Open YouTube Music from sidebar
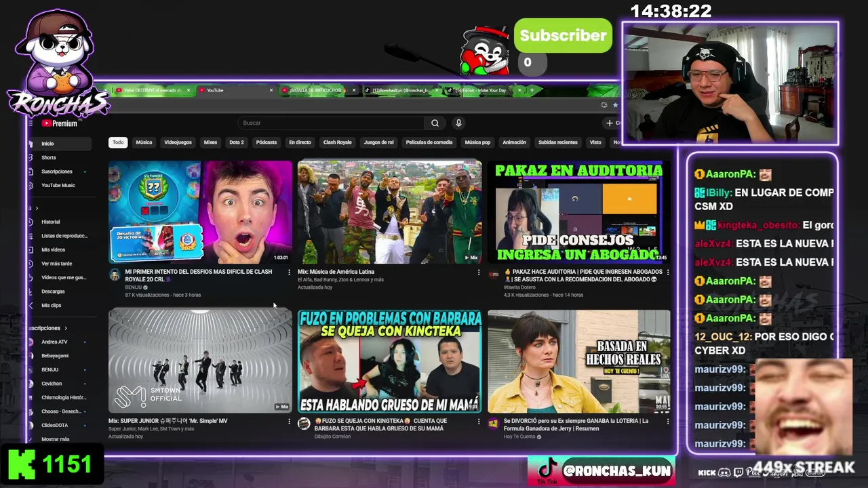The image size is (868, 488). 59,185
